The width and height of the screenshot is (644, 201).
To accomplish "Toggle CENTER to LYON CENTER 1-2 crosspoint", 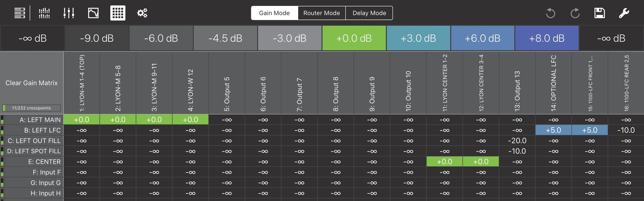I will 444,162.
